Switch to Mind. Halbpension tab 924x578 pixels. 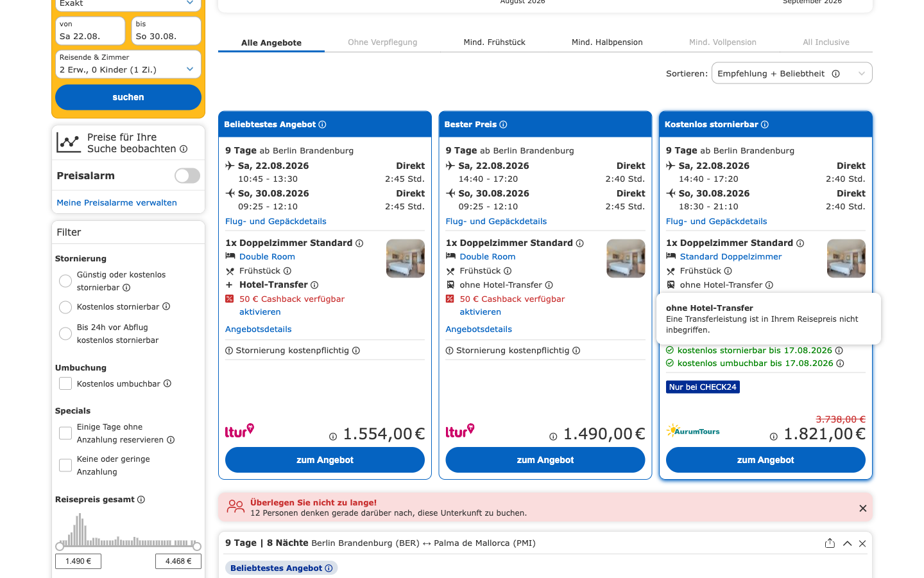coord(607,42)
